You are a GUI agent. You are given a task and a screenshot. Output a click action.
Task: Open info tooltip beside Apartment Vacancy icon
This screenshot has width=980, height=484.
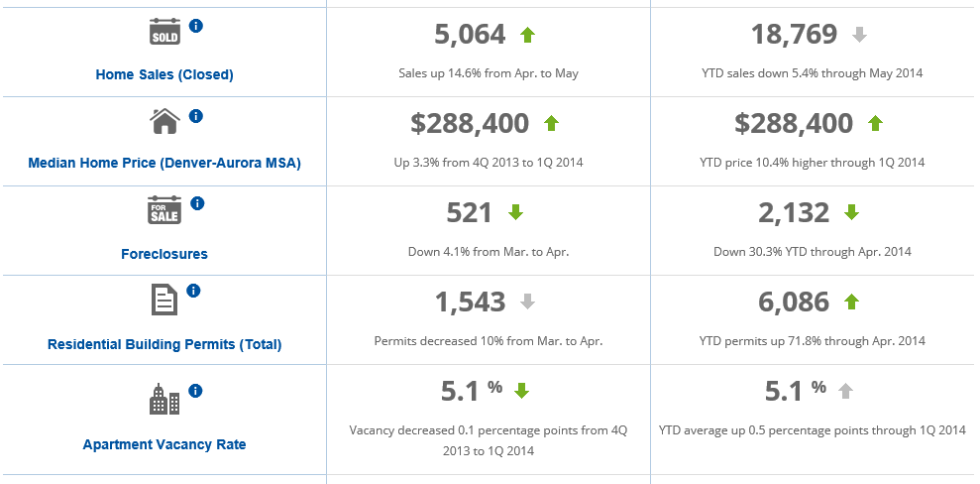pyautogui.click(x=195, y=391)
